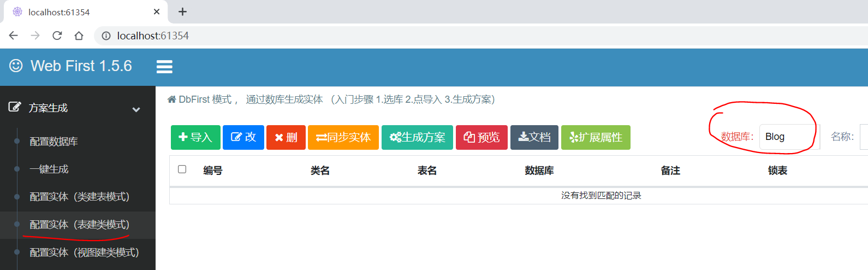Click the orange 同步实体 button

[x=343, y=137]
